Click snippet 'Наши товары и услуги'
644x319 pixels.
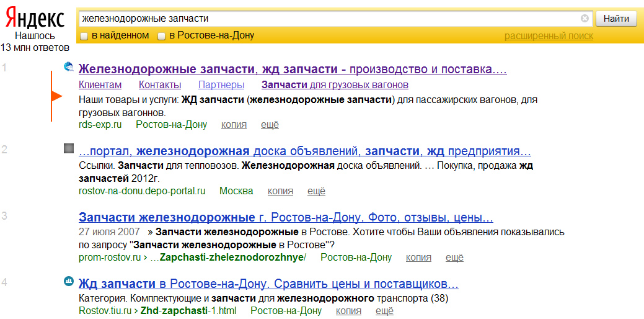tap(307, 106)
